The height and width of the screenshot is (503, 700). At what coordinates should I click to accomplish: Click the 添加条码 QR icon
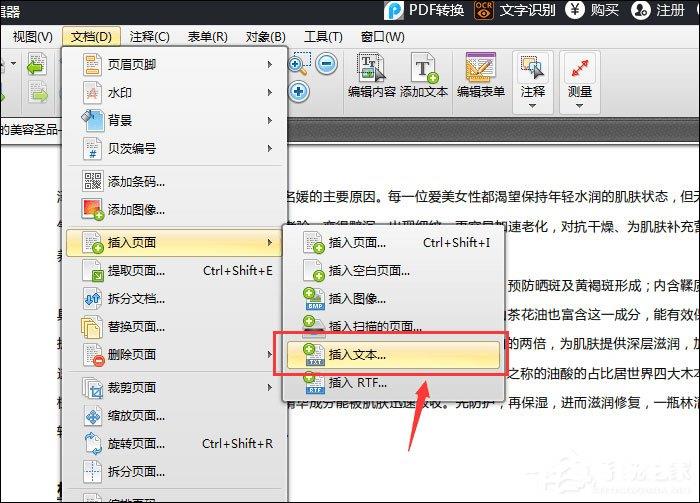pos(93,181)
